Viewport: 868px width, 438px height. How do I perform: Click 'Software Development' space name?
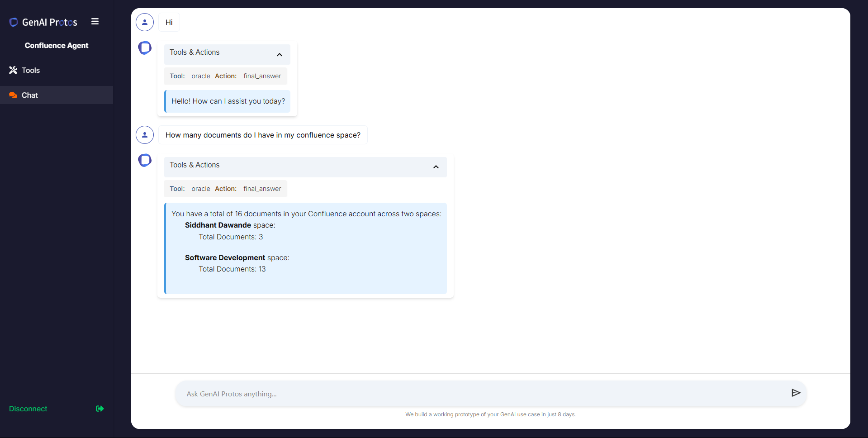click(x=225, y=257)
